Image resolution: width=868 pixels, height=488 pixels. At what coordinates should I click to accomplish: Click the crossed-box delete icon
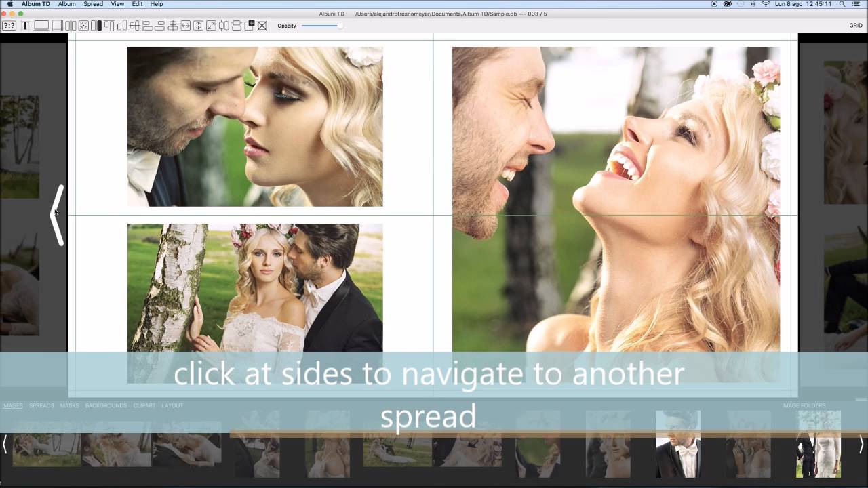point(262,26)
